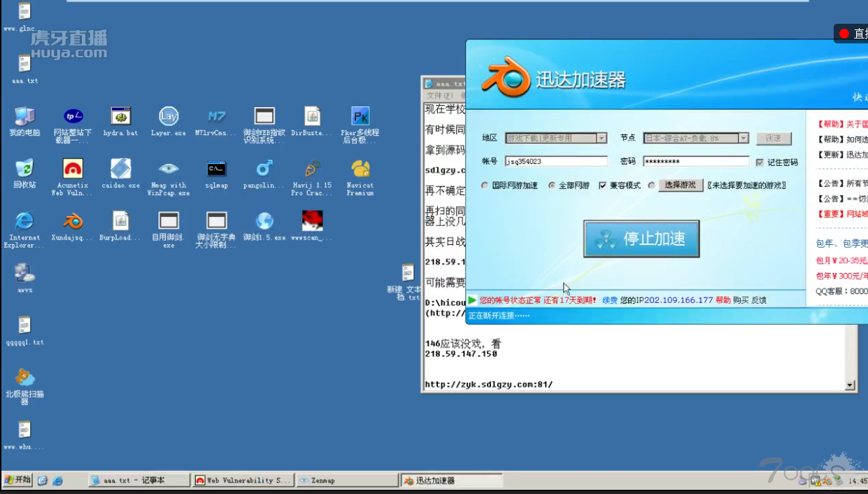868x494 pixels.
Task: Expand the 节点 node dropdown
Action: pos(744,139)
